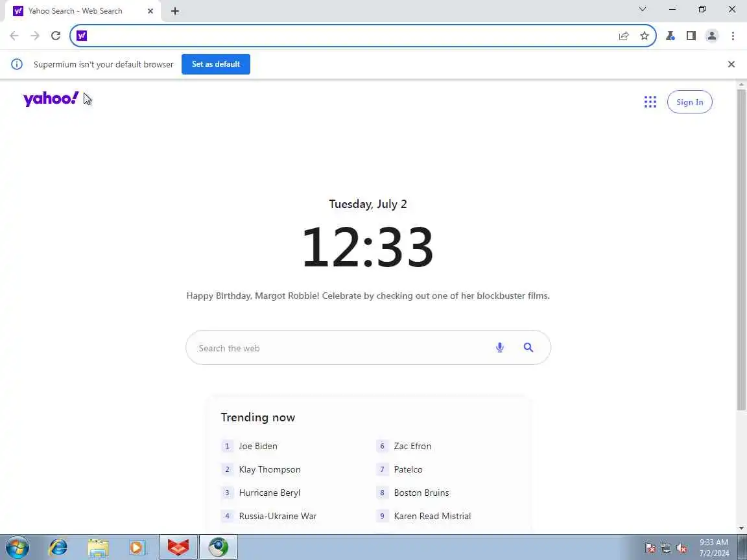
Task: Open the browser three-dot menu
Action: point(733,36)
